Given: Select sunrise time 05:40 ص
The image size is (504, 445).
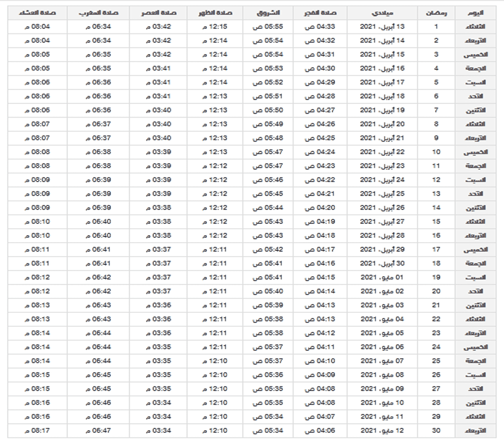Looking at the screenshot, I should tap(268, 291).
